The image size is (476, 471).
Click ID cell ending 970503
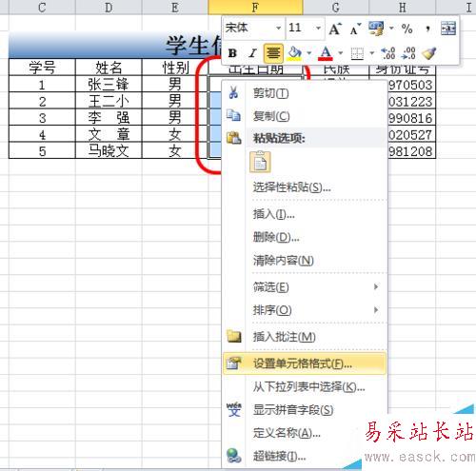(411, 85)
